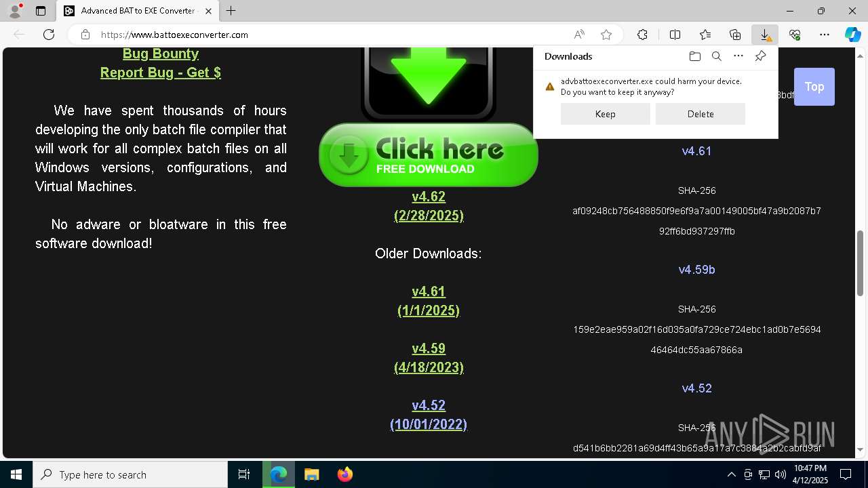The image size is (868, 488).
Task: Click the Top button
Action: click(x=814, y=87)
